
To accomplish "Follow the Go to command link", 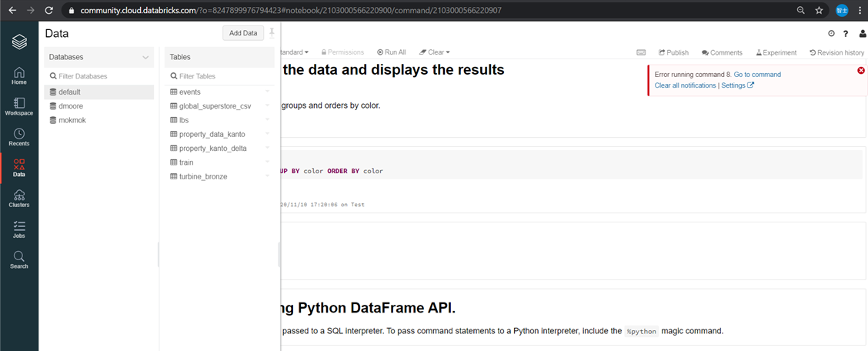I will [x=757, y=75].
